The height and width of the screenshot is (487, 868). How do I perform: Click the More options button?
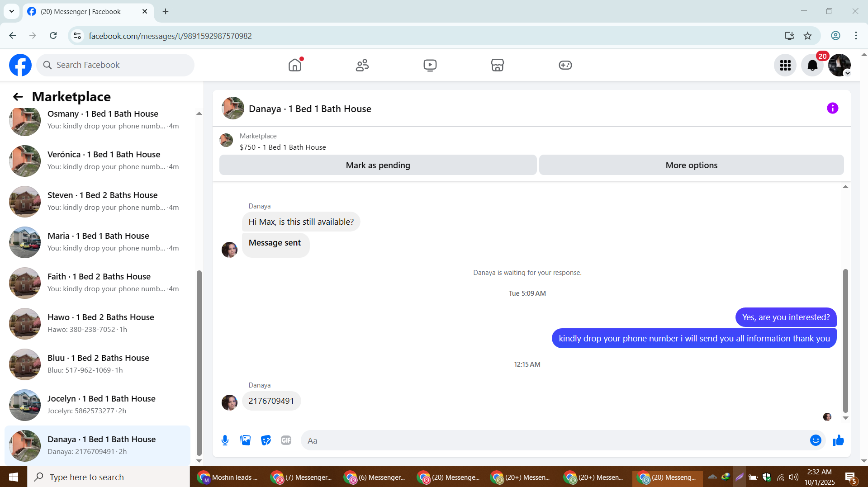691,165
